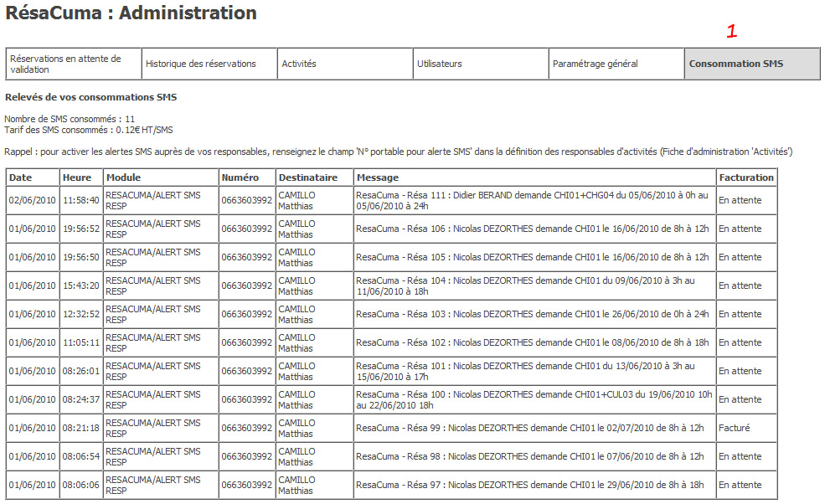Viewport: 825px width, 504px height.
Task: Click the date cell in the 08:06:06 row
Action: point(32,485)
